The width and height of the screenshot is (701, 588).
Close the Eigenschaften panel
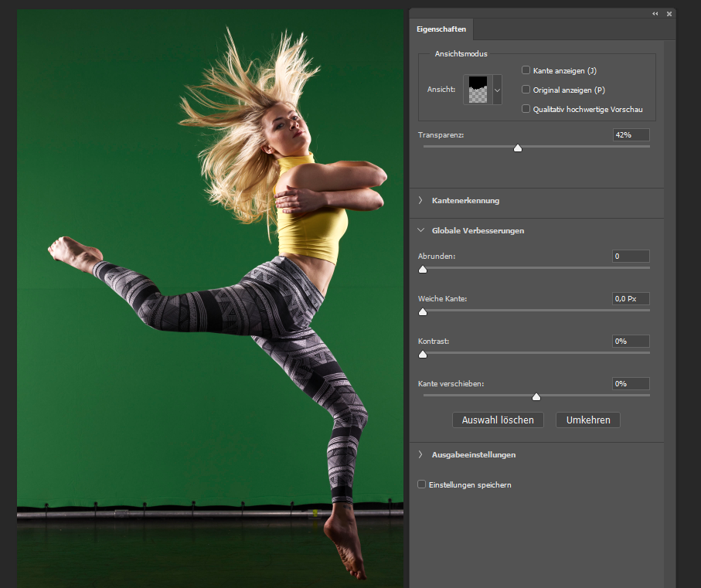669,14
